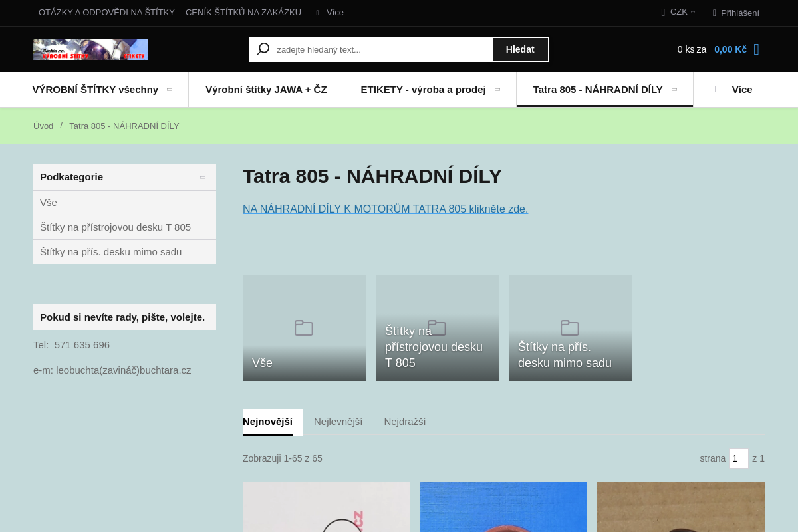
Task: Open product thumbnail with brown background
Action: pyautogui.click(x=681, y=507)
